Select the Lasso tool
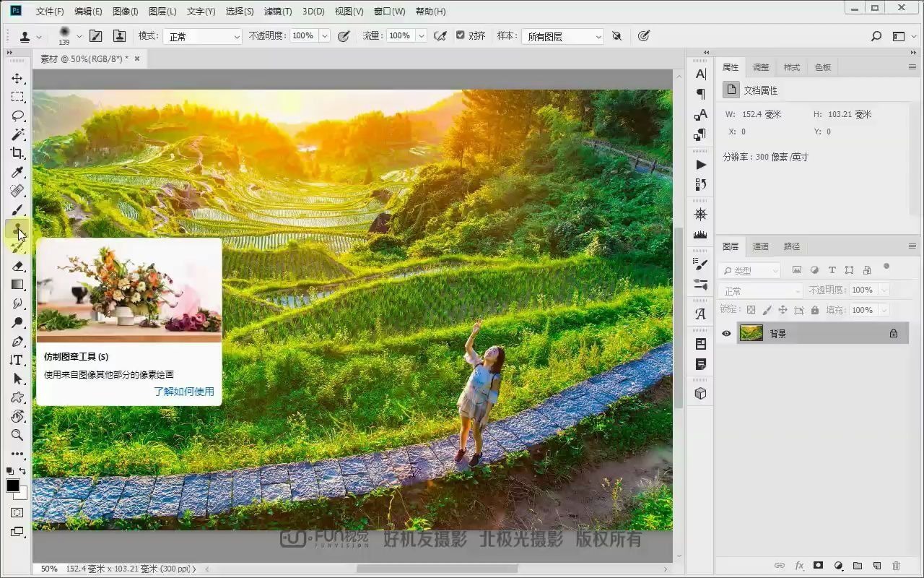 click(x=17, y=116)
